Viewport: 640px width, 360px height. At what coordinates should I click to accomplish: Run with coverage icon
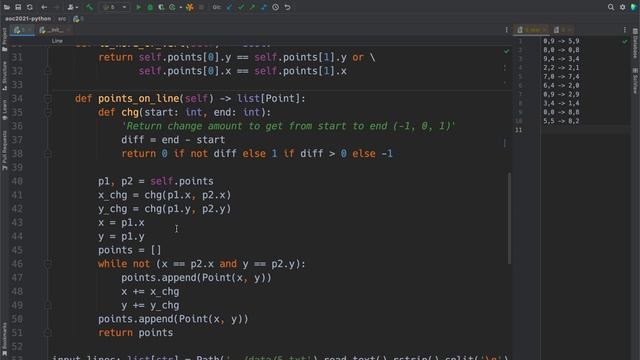click(161, 7)
